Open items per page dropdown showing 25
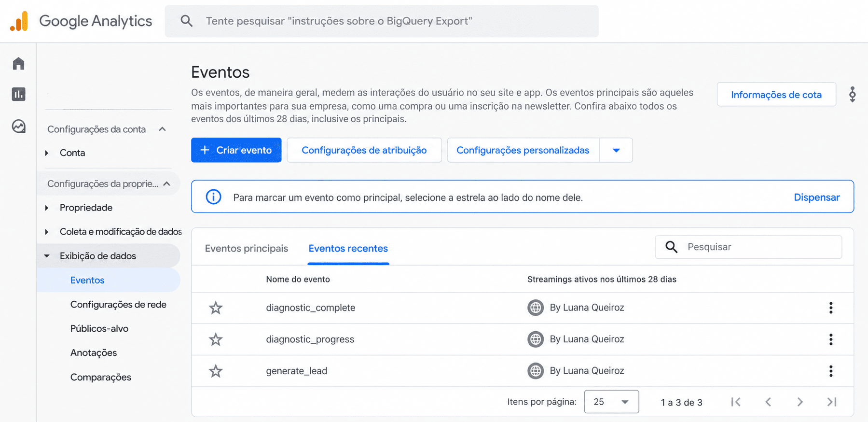 (x=611, y=402)
